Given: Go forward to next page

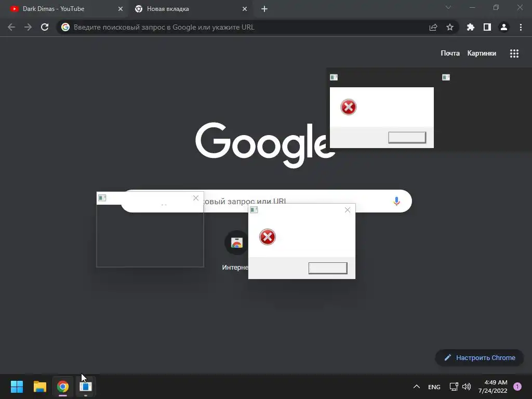Looking at the screenshot, I should [x=28, y=27].
